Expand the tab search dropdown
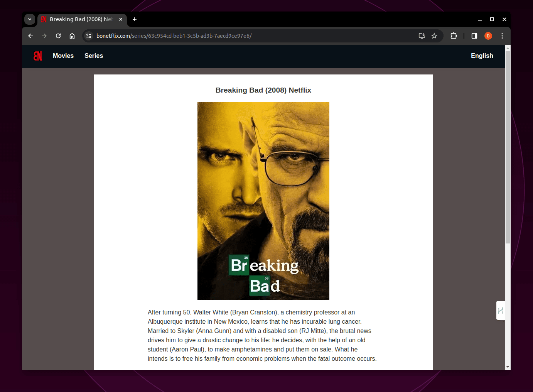The height and width of the screenshot is (392, 533). pyautogui.click(x=30, y=19)
